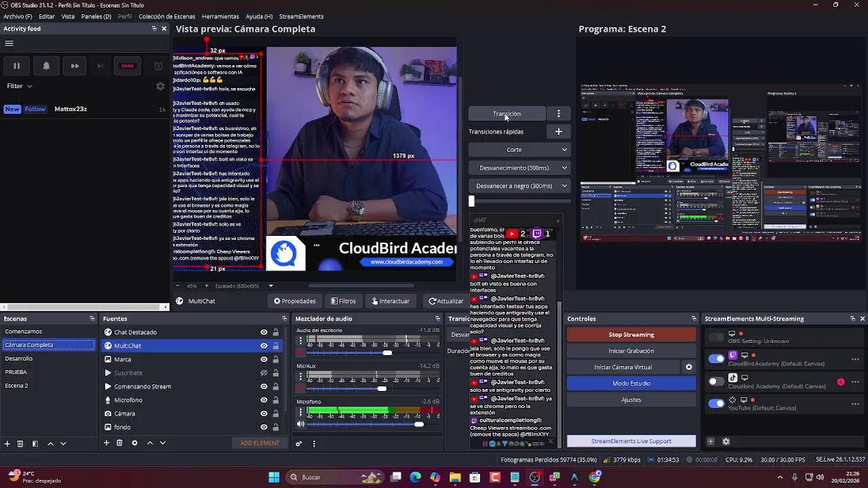This screenshot has height=488, width=868.
Task: Disable YouTube Default Canvas toggle
Action: click(x=716, y=403)
